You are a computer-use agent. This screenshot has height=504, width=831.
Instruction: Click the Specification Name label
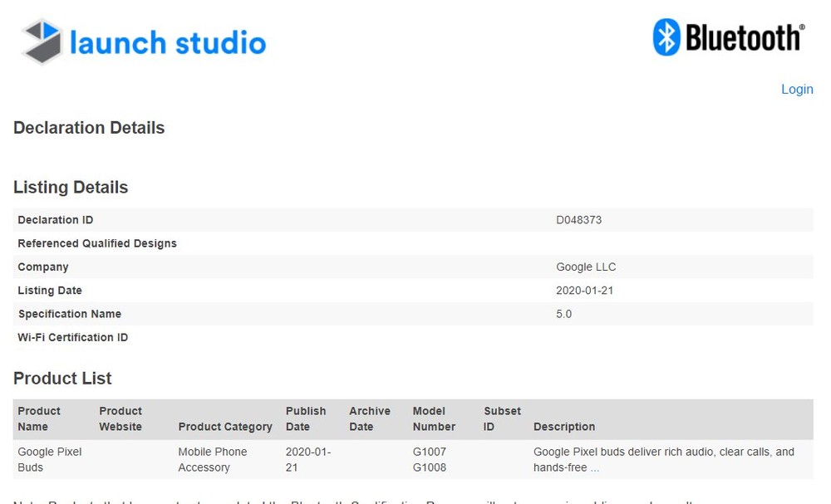click(x=70, y=314)
